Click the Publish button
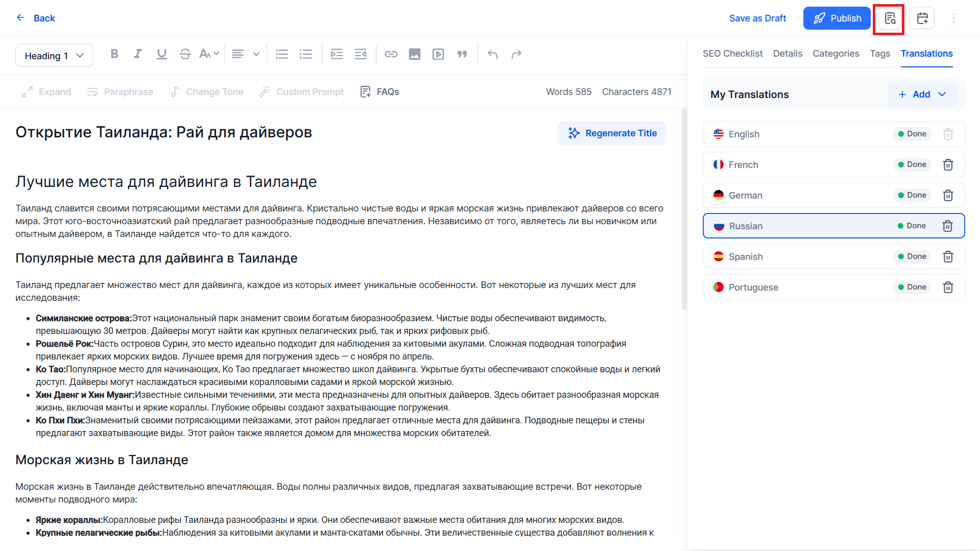 pos(836,18)
